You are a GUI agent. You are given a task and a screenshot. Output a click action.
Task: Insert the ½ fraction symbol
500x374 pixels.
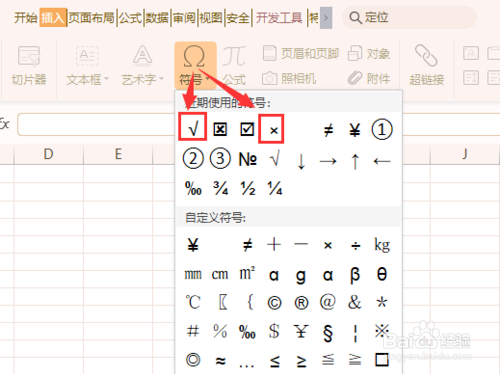point(248,188)
